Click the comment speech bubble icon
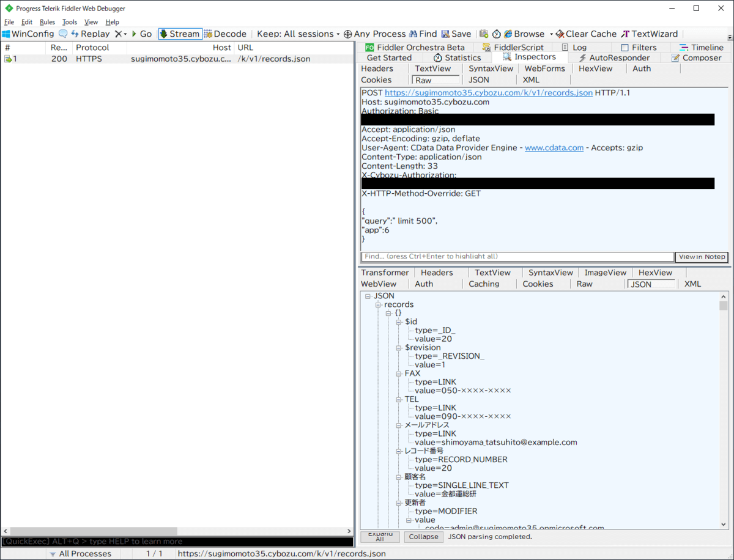Image resolution: width=734 pixels, height=560 pixels. (x=63, y=34)
